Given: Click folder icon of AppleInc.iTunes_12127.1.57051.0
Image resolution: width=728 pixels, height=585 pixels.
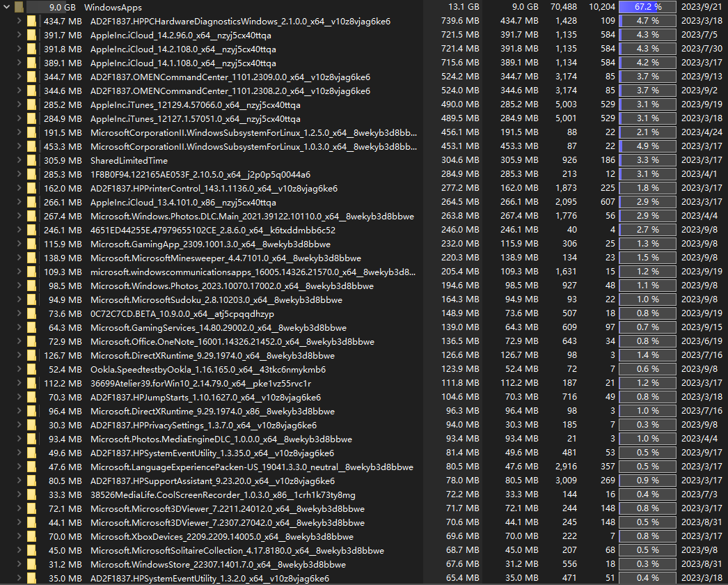Looking at the screenshot, I should click(x=31, y=118).
